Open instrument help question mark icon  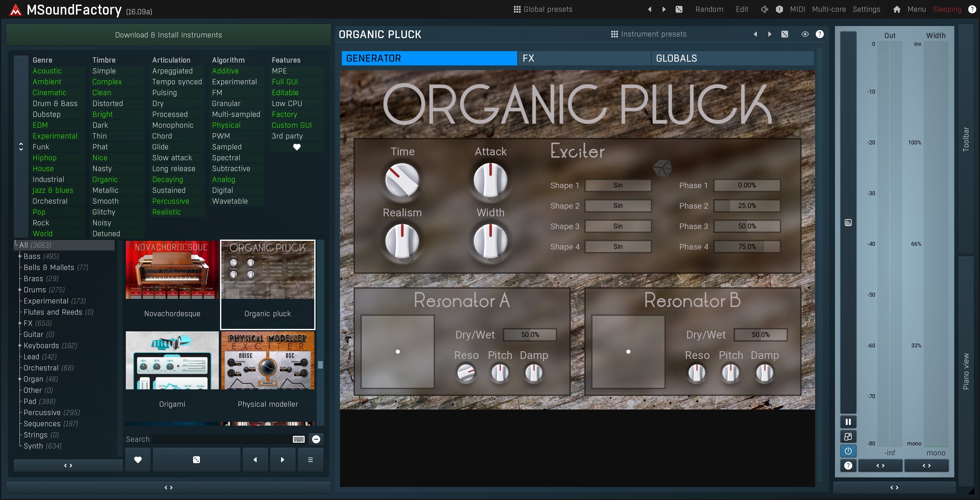tap(819, 34)
